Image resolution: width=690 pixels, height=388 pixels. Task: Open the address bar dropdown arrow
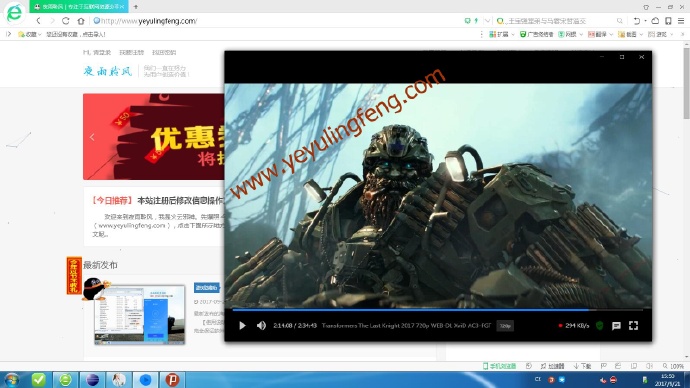point(487,21)
